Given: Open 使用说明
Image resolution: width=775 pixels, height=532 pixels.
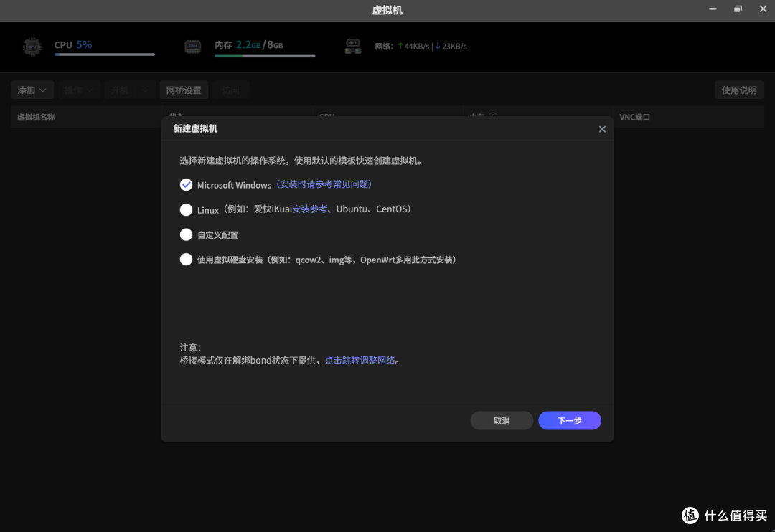Looking at the screenshot, I should tap(739, 90).
